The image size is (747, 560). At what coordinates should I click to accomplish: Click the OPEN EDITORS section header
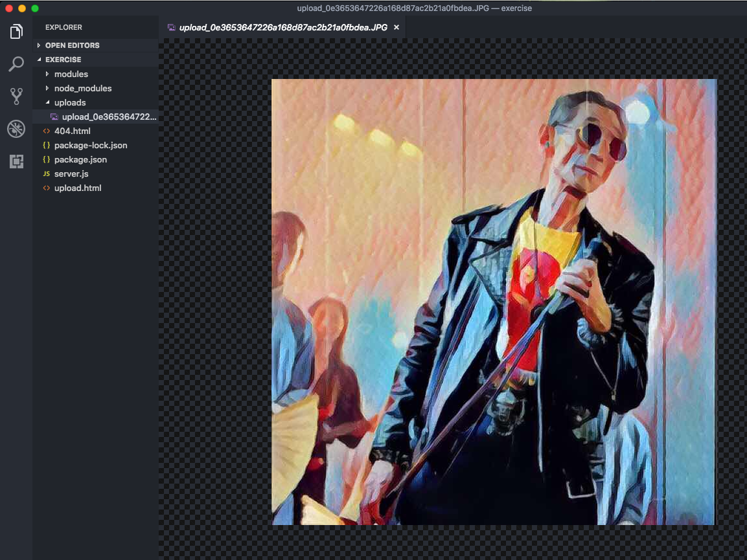pyautogui.click(x=95, y=45)
